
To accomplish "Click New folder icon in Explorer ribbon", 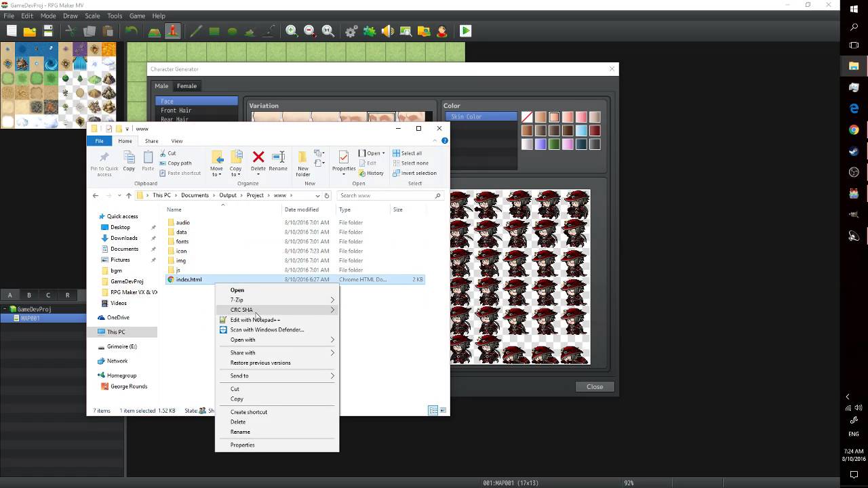I will pos(303,158).
